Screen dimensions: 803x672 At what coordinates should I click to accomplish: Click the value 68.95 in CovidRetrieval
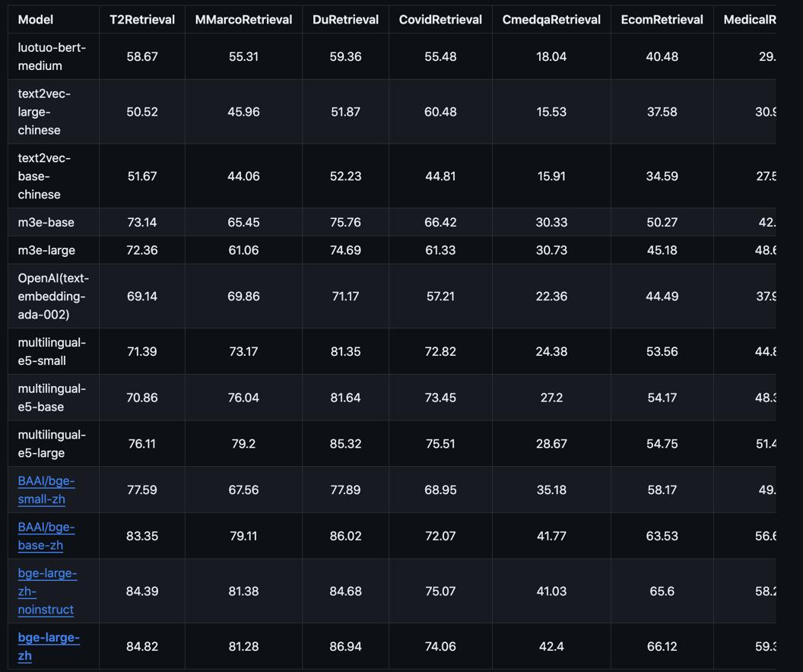pos(440,490)
